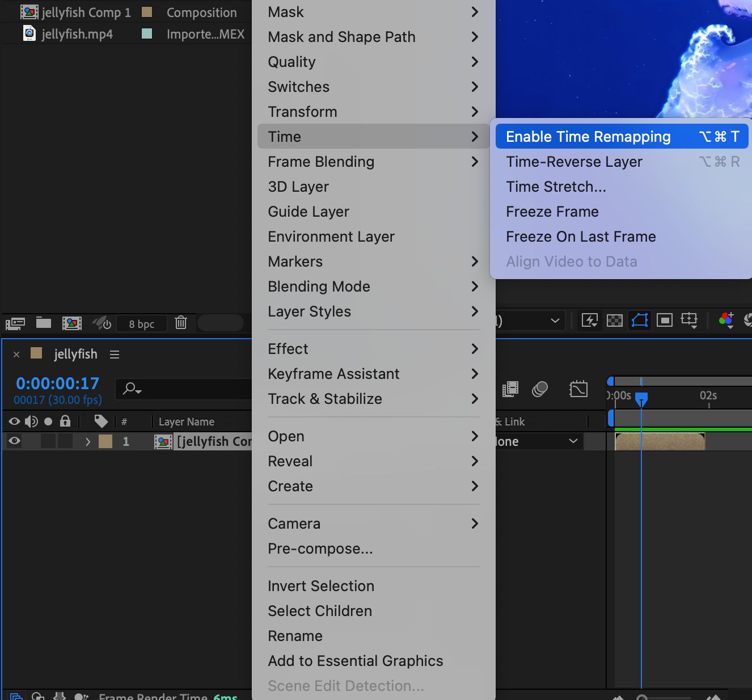Toggle the lock switch box for layer 1
Image resolution: width=752 pixels, height=700 pixels.
point(65,441)
